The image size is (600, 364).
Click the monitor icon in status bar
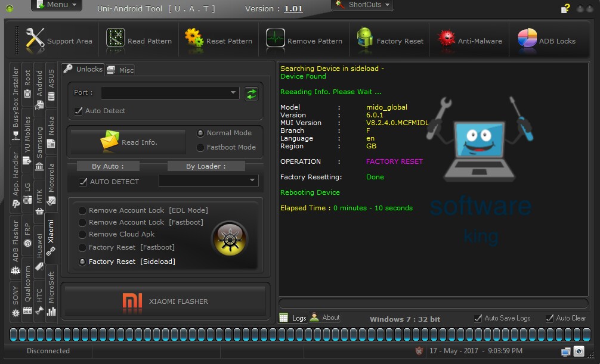[565, 351]
